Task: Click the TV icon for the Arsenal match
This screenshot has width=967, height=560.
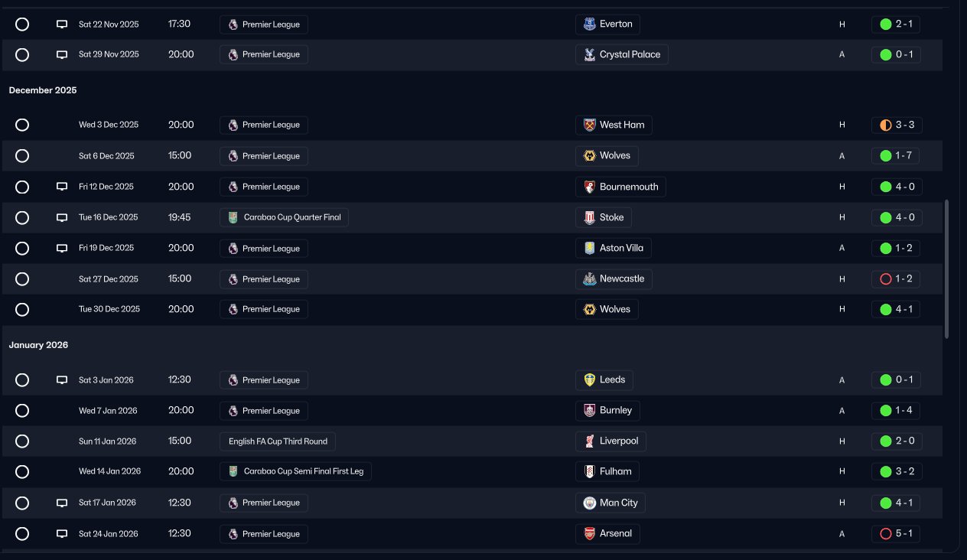Action: click(62, 533)
